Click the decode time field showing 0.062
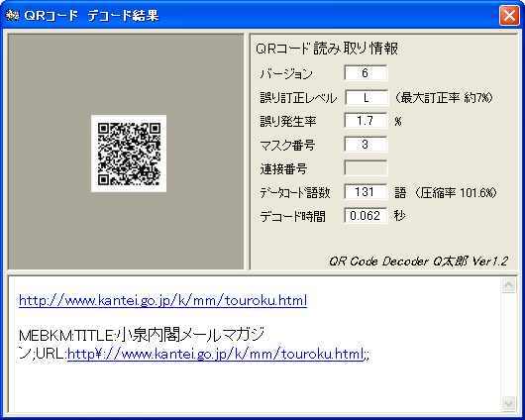This screenshot has width=525, height=420. coord(366,216)
